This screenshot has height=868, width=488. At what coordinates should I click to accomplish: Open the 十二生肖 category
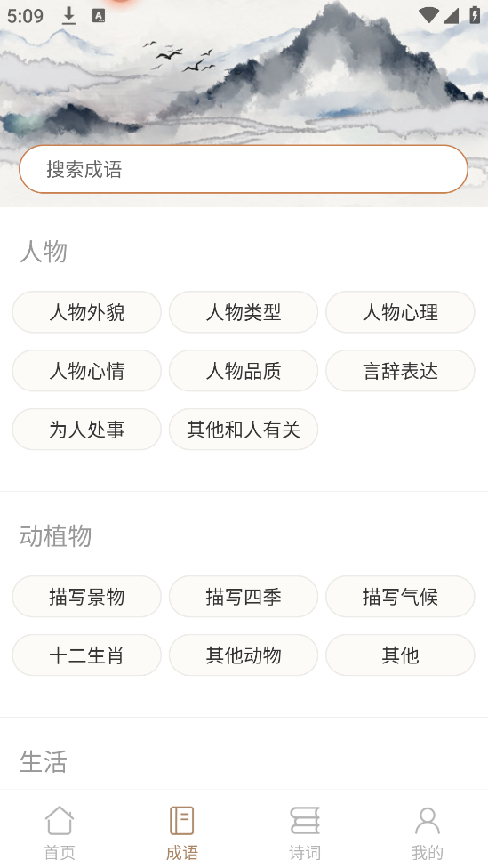(87, 655)
